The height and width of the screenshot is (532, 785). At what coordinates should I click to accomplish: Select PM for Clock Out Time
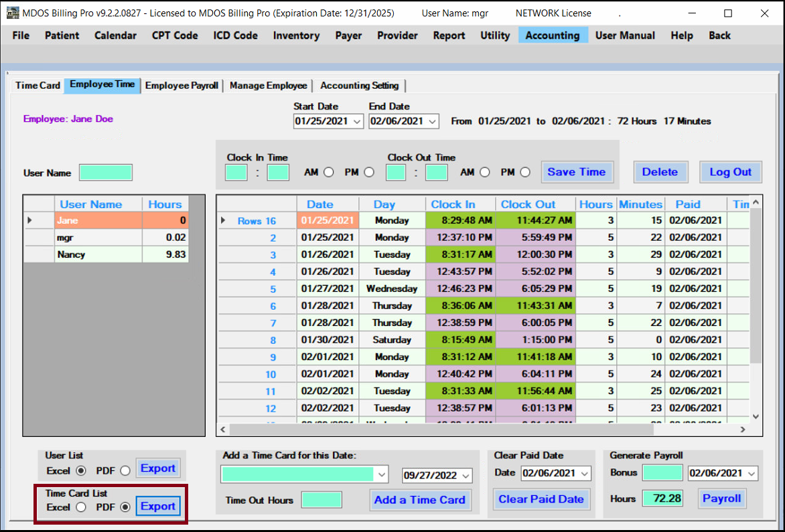click(524, 171)
